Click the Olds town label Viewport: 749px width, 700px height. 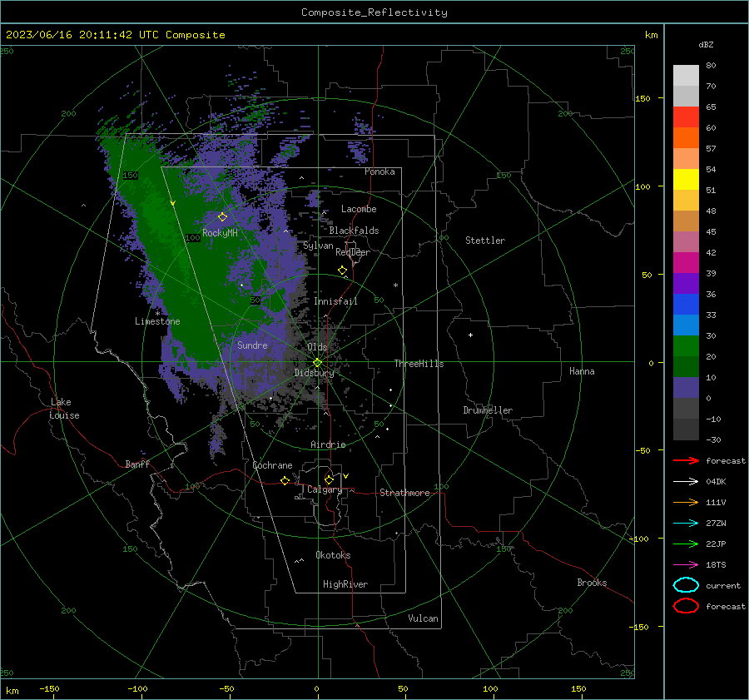tap(317, 347)
